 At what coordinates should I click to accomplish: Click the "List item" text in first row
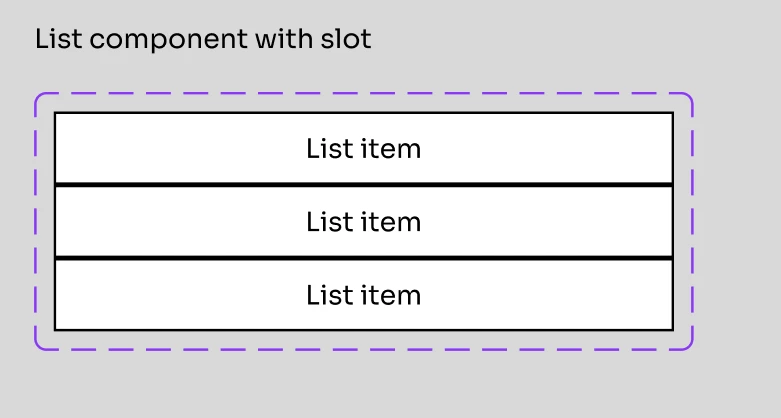[x=364, y=148]
